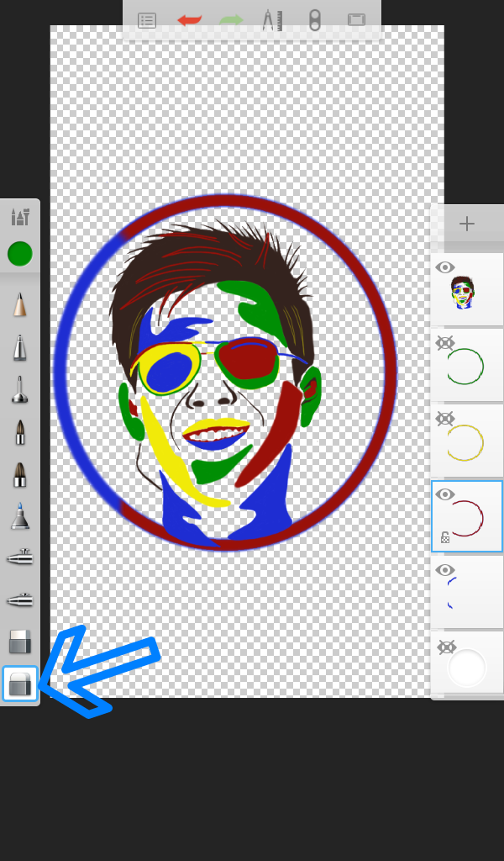Screen dimensions: 504x861
Task: Select the blue arc layer thumbnail
Action: [452, 593]
